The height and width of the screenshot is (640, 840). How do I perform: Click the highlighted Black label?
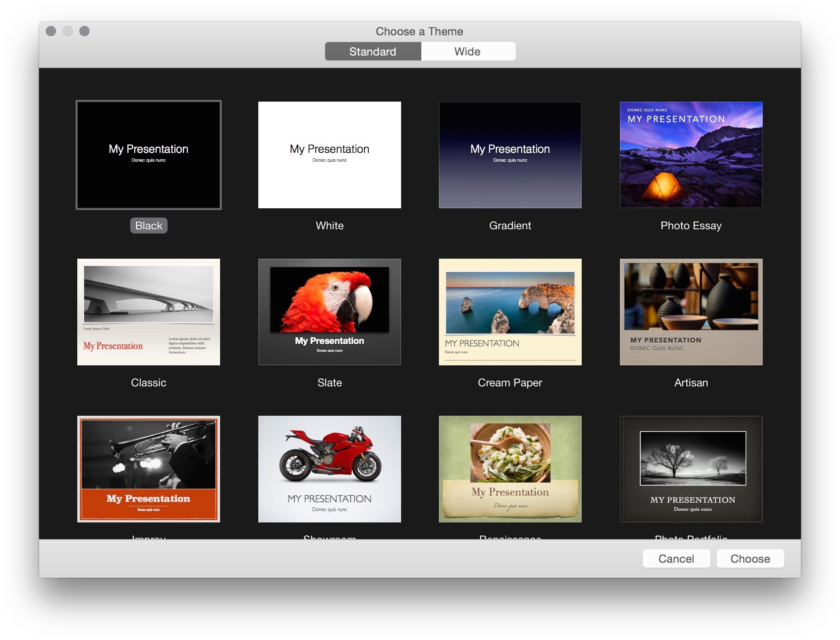(x=149, y=226)
